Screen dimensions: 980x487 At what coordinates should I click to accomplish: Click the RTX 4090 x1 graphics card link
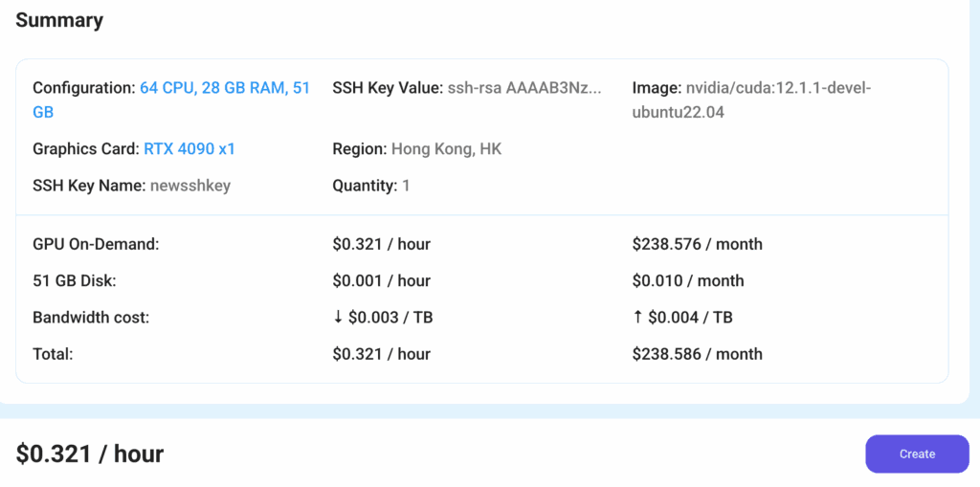pyautogui.click(x=189, y=149)
